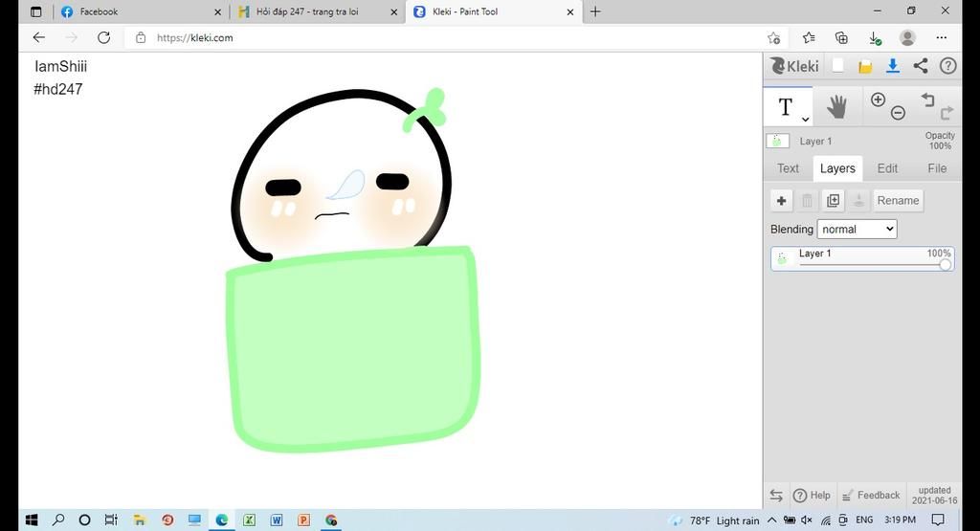Select Layer 1 in the layers list
Image resolution: width=980 pixels, height=531 pixels.
862,258
